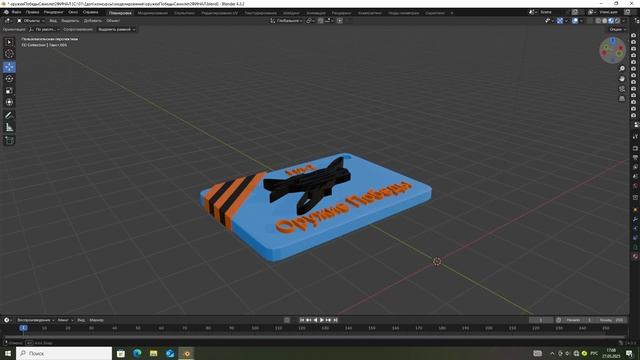Image resolution: width=640 pixels, height=360 pixels.
Task: Toggle proportional editing icon
Action: click(x=340, y=20)
